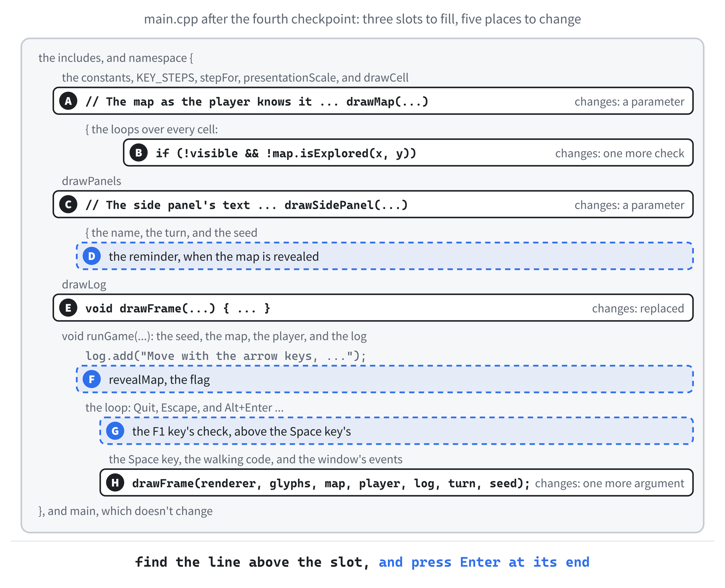This screenshot has width=725, height=588.
Task: Click the line starting 'void runGame(...)'
Action: [214, 336]
